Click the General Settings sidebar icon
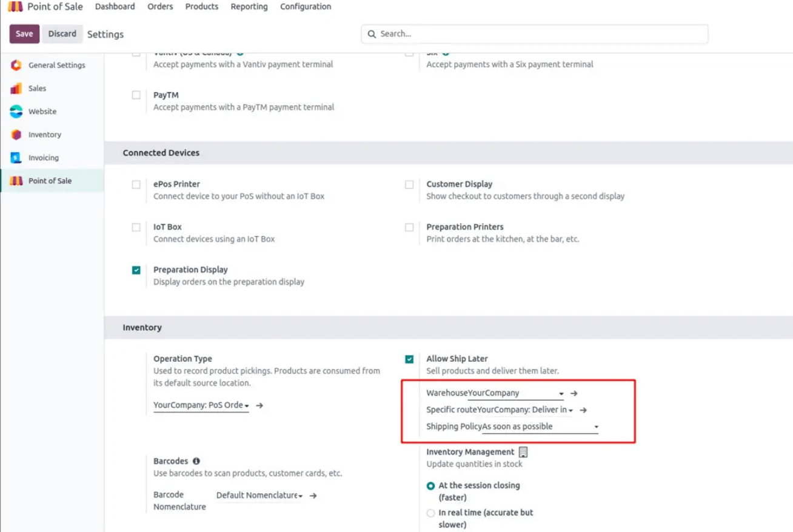Image resolution: width=793 pixels, height=532 pixels. [x=16, y=65]
